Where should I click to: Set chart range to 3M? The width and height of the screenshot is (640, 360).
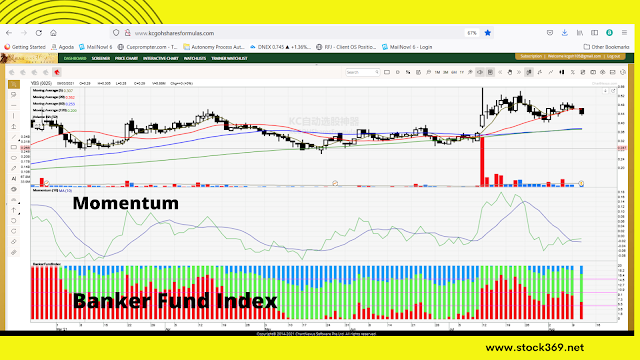[x=445, y=72]
